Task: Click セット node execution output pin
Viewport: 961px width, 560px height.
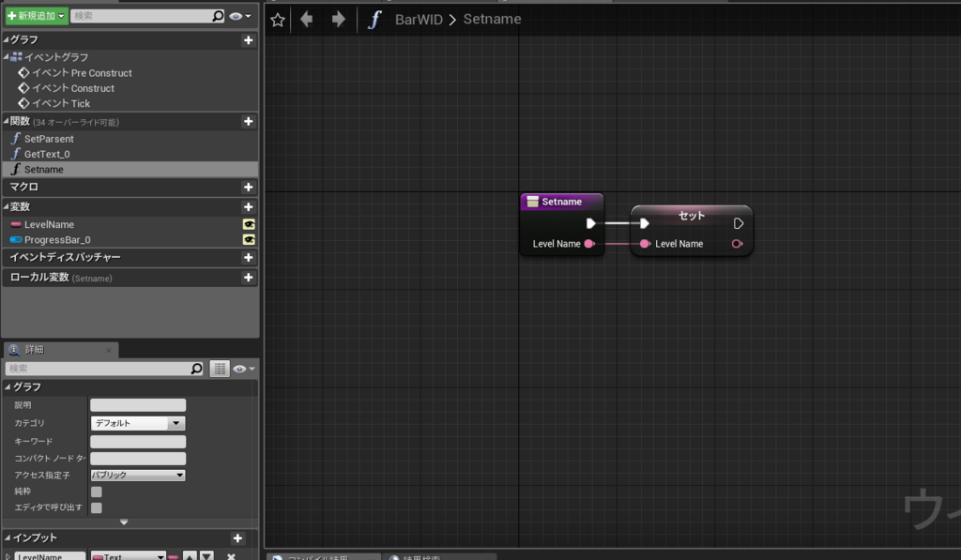Action: pyautogui.click(x=739, y=223)
